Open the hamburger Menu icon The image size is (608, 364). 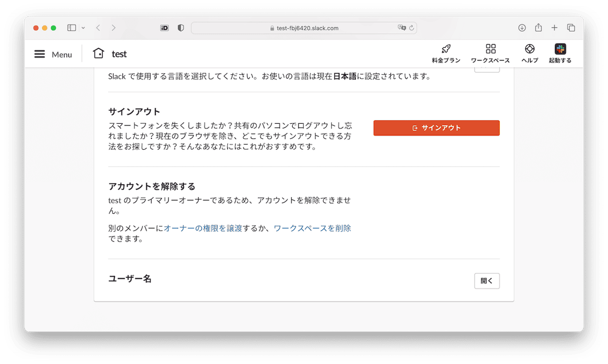39,54
